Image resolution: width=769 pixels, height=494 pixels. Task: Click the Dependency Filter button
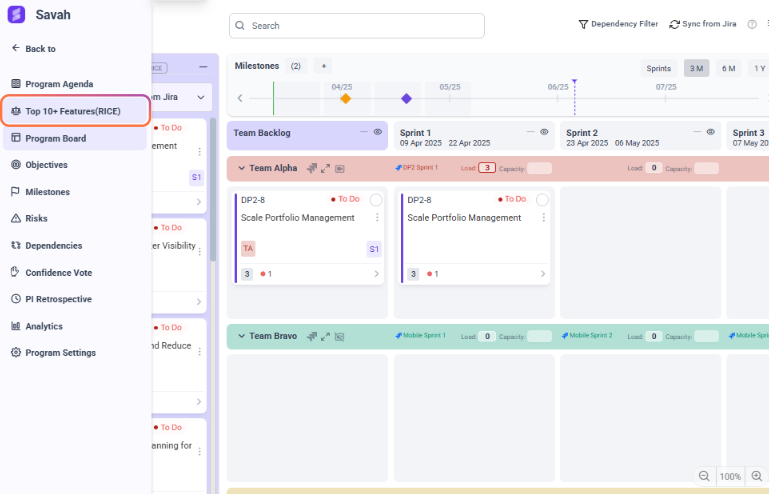tap(618, 24)
